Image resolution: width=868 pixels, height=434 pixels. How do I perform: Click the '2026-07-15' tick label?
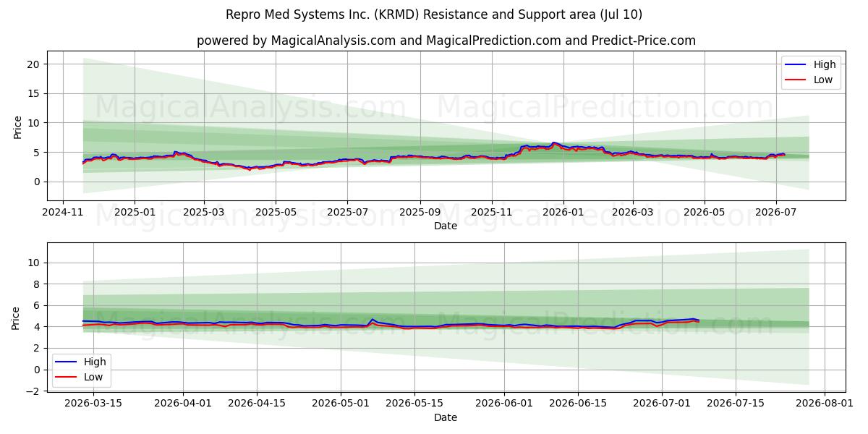click(736, 403)
